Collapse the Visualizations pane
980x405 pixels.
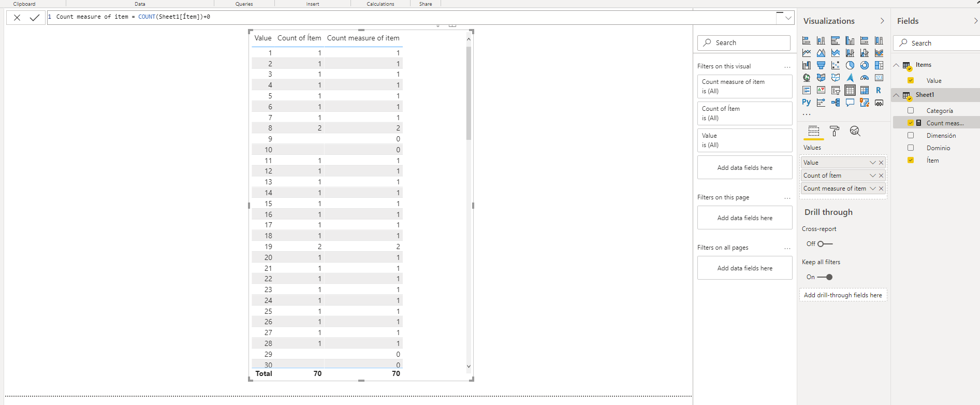pyautogui.click(x=882, y=21)
